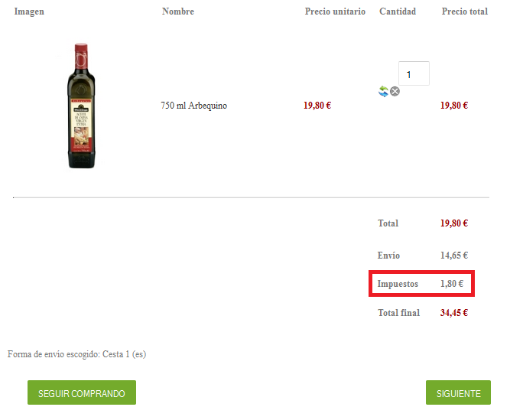510x420 pixels.
Task: Click the final total 34,45 €
Action: pos(454,313)
